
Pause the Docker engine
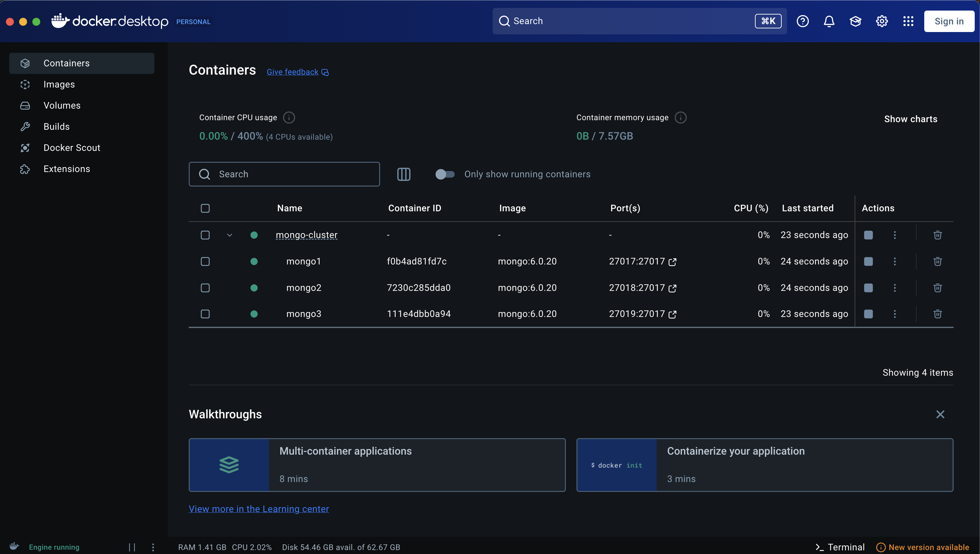tap(132, 547)
